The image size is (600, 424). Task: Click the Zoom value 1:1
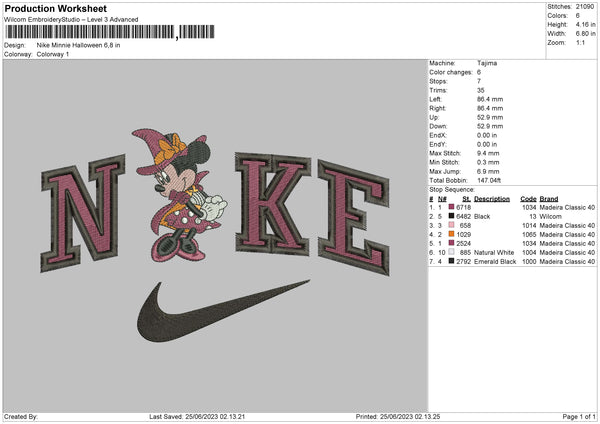coord(580,42)
